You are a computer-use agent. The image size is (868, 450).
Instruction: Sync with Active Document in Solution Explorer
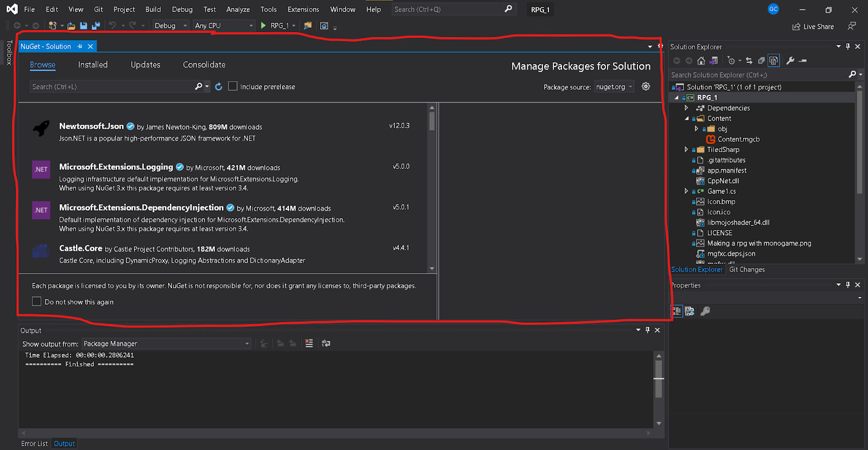coord(749,61)
